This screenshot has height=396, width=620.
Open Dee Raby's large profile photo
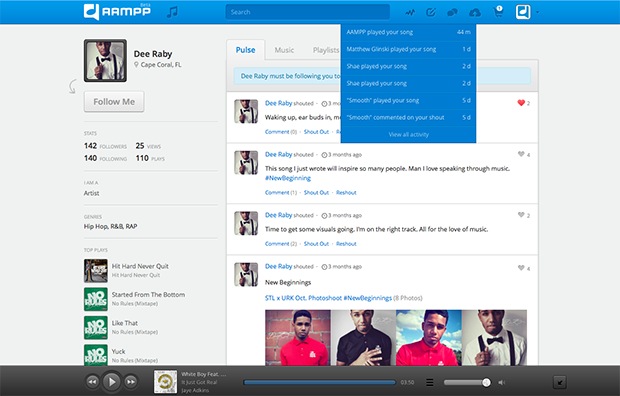point(105,61)
